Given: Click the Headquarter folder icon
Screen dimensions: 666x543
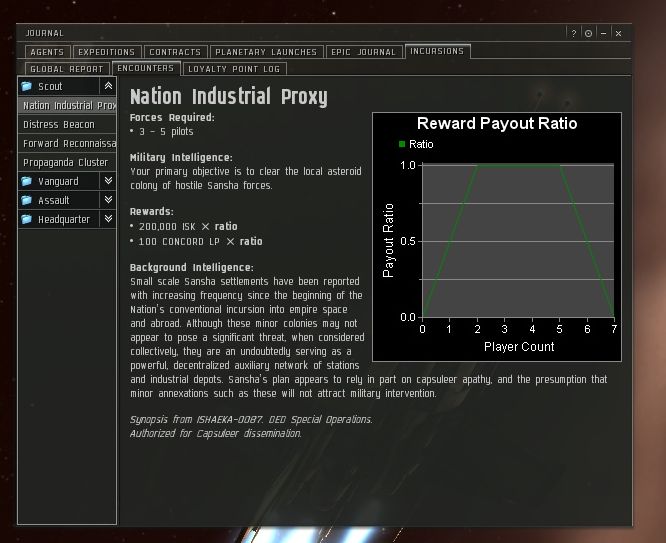Looking at the screenshot, I should [x=26, y=219].
